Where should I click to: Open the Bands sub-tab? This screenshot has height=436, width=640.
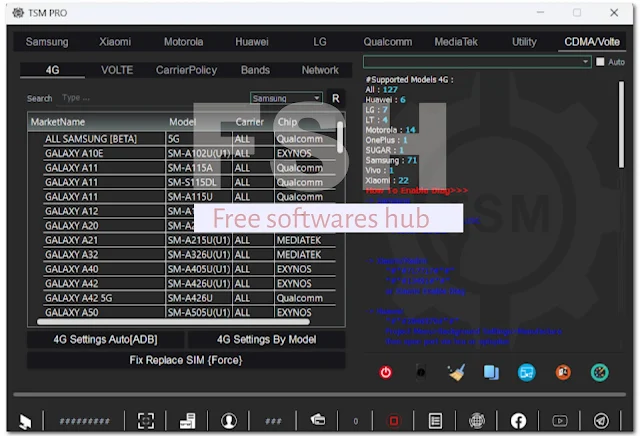[255, 70]
